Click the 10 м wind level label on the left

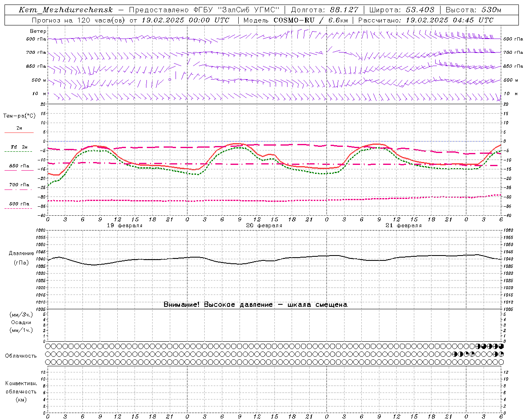pos(39,94)
